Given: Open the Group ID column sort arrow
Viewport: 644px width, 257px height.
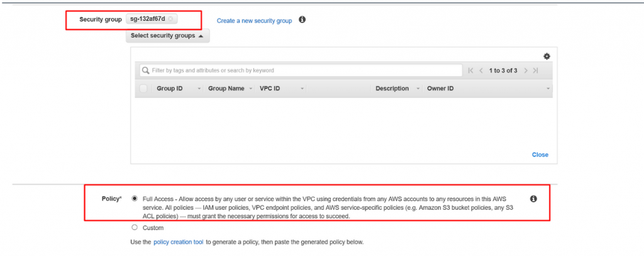Looking at the screenshot, I should point(199,89).
